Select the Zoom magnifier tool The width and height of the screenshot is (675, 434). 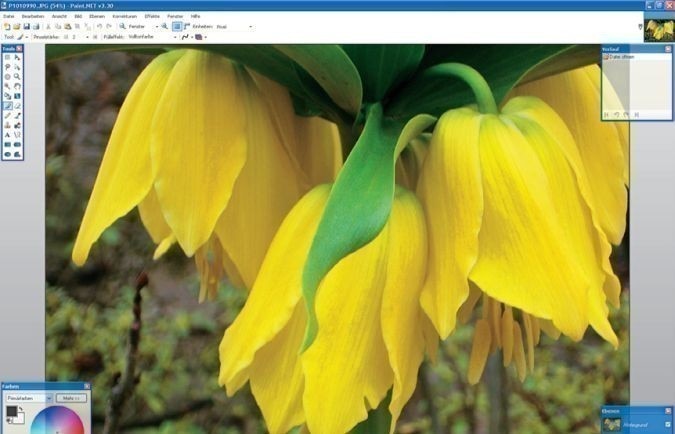coord(18,77)
